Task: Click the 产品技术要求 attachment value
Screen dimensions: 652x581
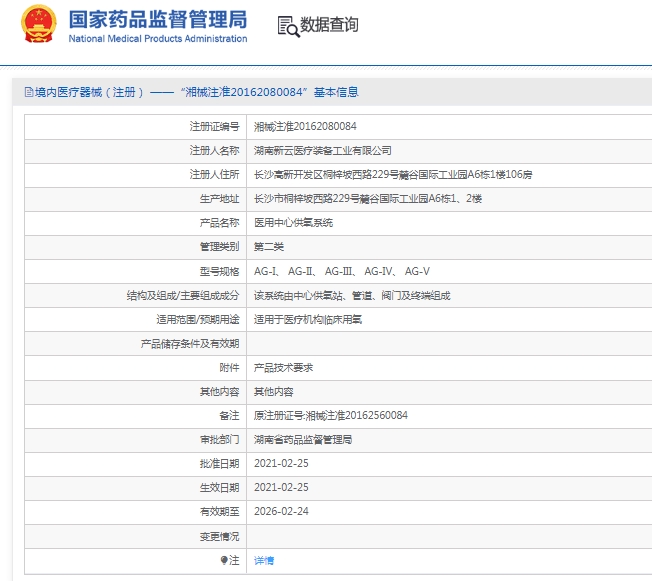Action: tap(283, 368)
